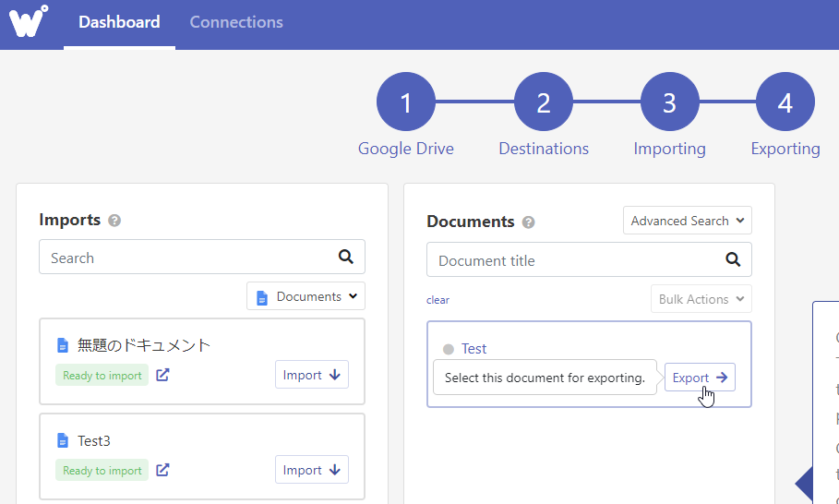Import the 無題のドキュメント file
The height and width of the screenshot is (504, 839).
point(311,375)
